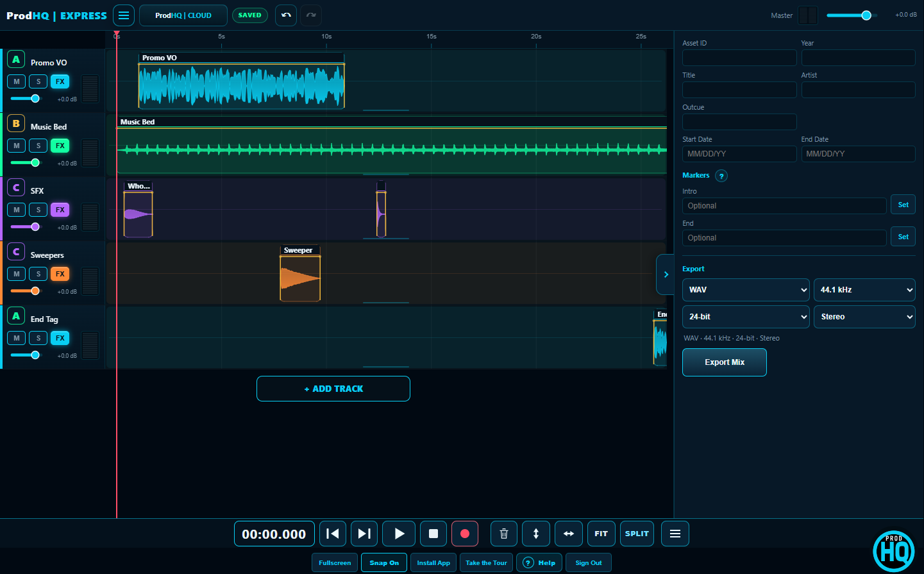Open the Stereo channel dropdown
This screenshot has height=574, width=924.
pyautogui.click(x=864, y=317)
